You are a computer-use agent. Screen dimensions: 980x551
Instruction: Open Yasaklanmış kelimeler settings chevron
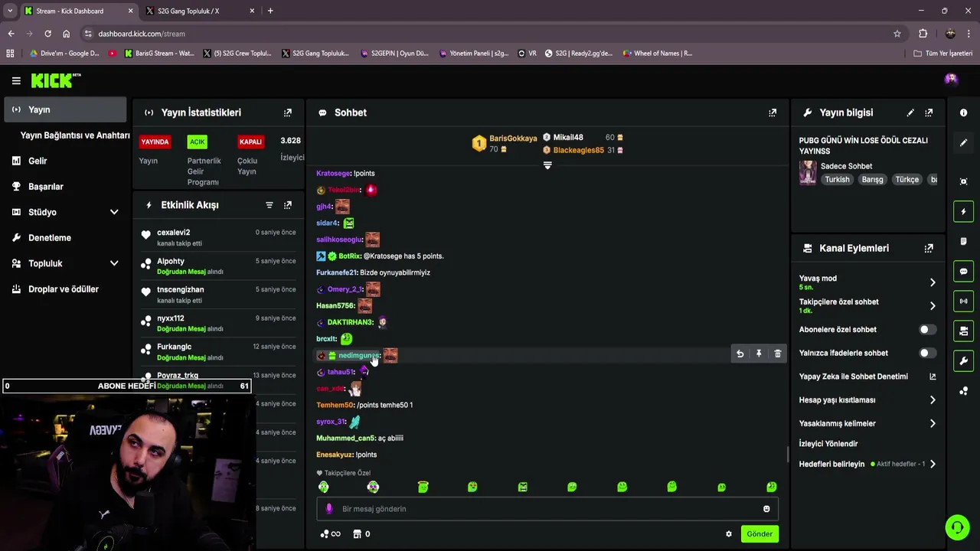pos(932,423)
